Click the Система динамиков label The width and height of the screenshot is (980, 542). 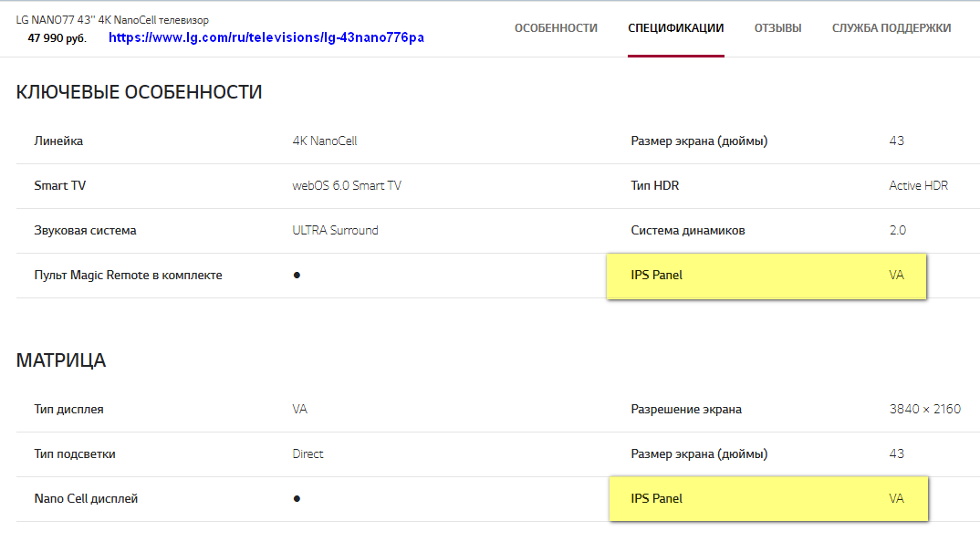(x=687, y=231)
